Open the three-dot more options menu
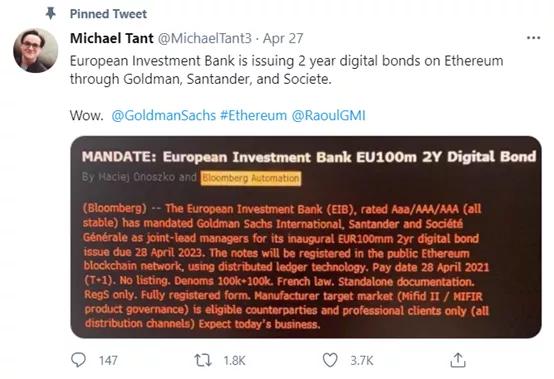 533,38
